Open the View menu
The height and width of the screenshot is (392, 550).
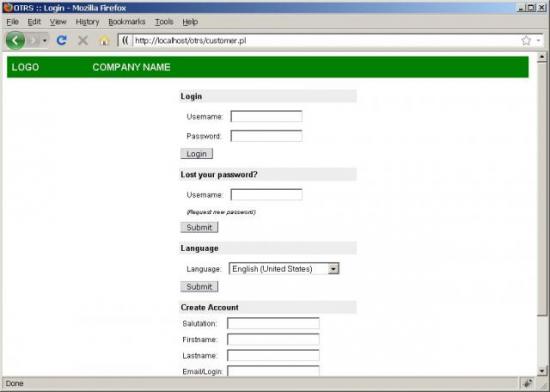point(58,22)
